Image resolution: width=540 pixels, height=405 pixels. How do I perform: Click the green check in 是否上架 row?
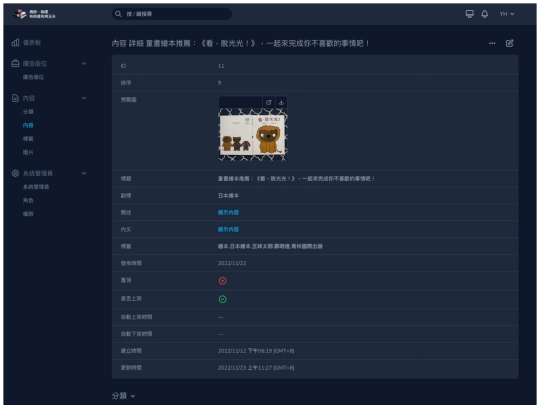point(222,299)
